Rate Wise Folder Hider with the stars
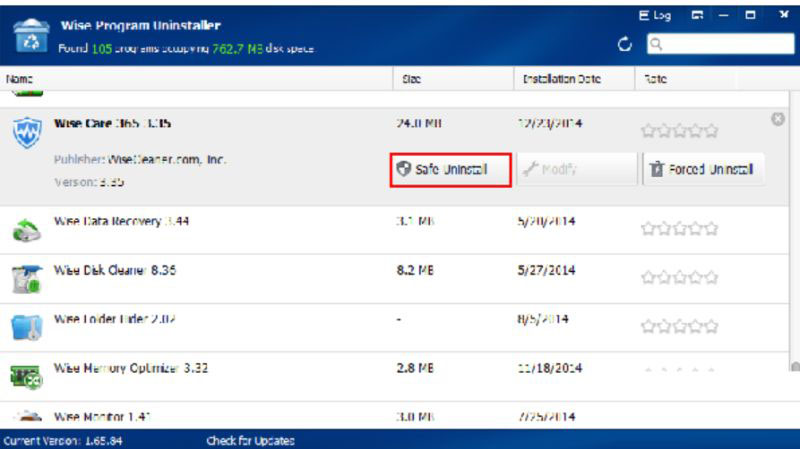 [680, 327]
